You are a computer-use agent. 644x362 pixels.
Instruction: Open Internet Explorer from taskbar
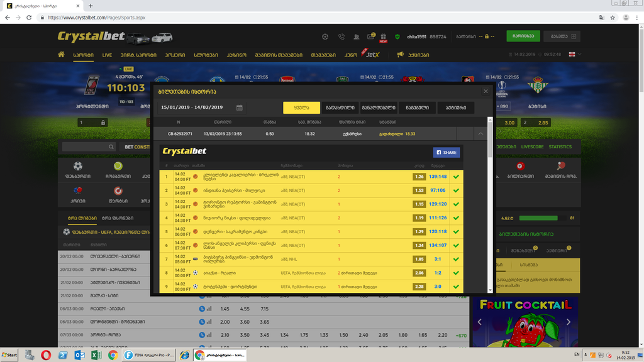point(185,355)
